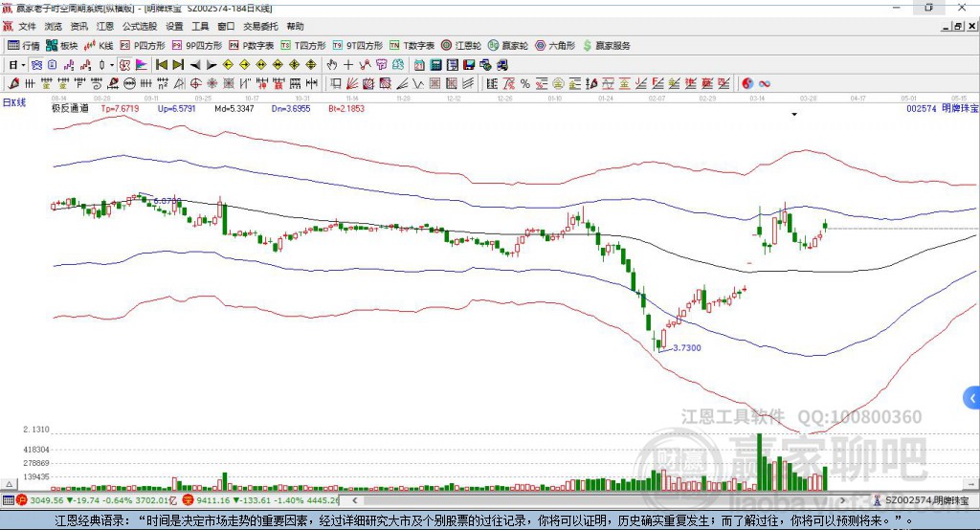Open the 窗口 menu
The height and width of the screenshot is (530, 980).
(x=226, y=26)
